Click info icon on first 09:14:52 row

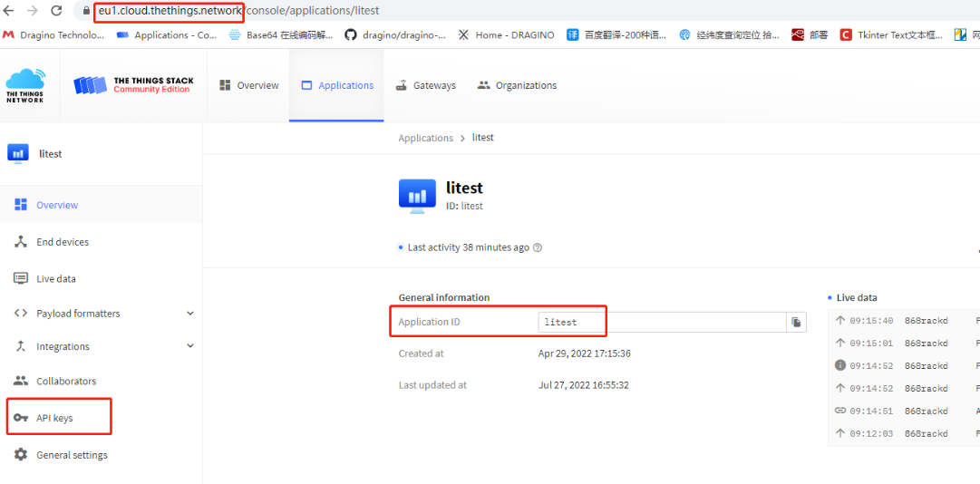pos(840,365)
